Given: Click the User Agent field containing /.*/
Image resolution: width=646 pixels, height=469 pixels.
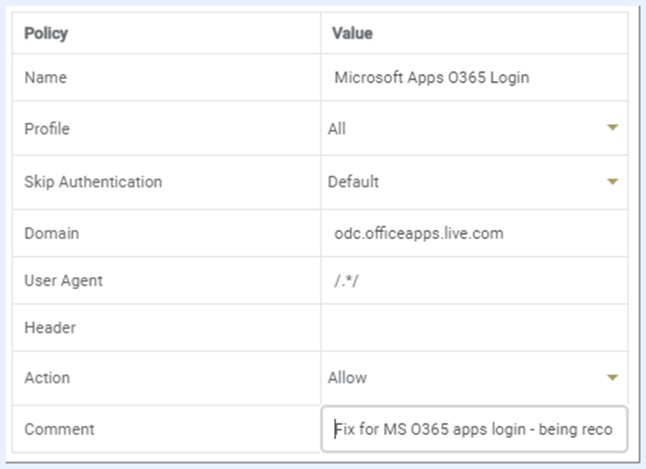Looking at the screenshot, I should (x=474, y=281).
